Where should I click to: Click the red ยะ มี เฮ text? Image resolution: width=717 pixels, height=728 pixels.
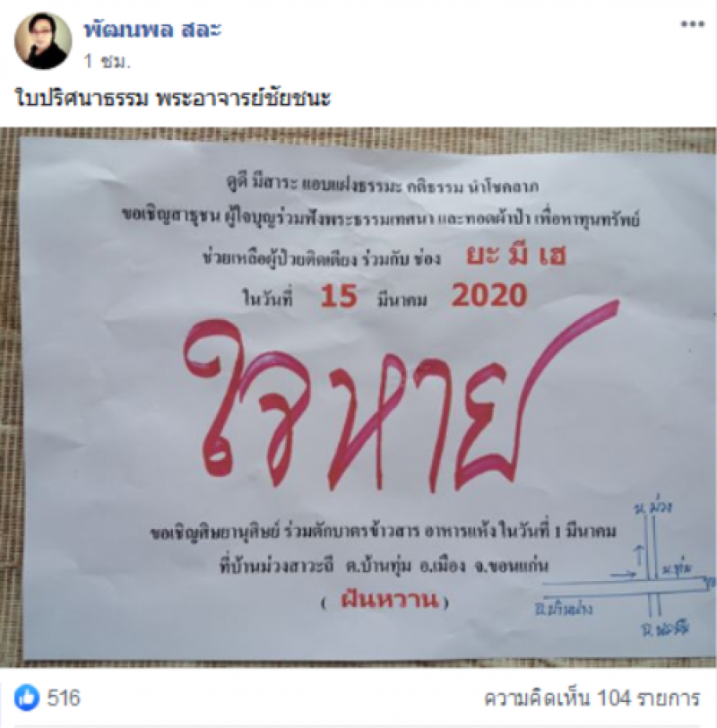516,256
